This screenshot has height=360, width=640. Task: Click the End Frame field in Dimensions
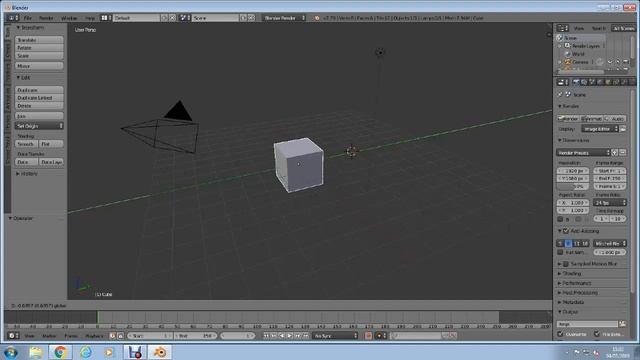[610, 179]
